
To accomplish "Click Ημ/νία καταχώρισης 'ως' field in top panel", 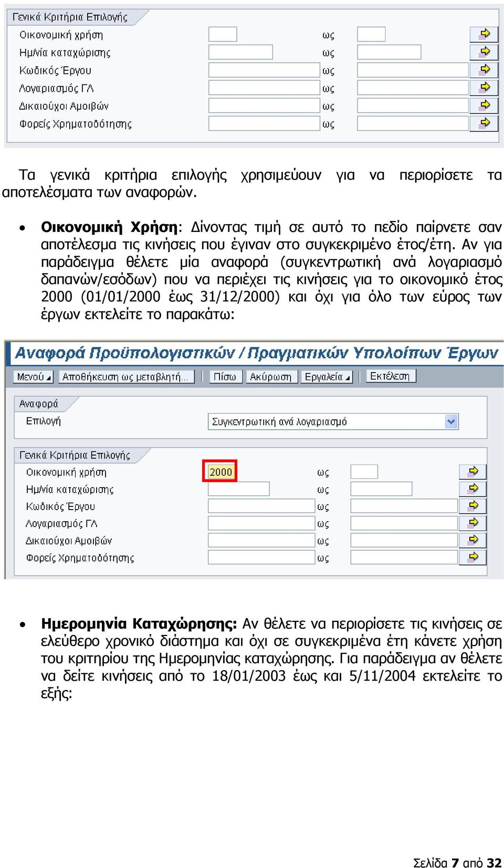I will [389, 52].
